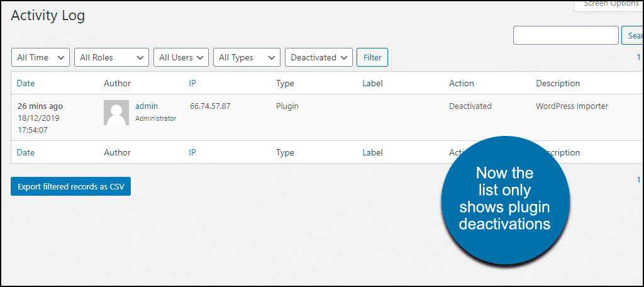Click the Search button beside the search field

click(x=633, y=35)
